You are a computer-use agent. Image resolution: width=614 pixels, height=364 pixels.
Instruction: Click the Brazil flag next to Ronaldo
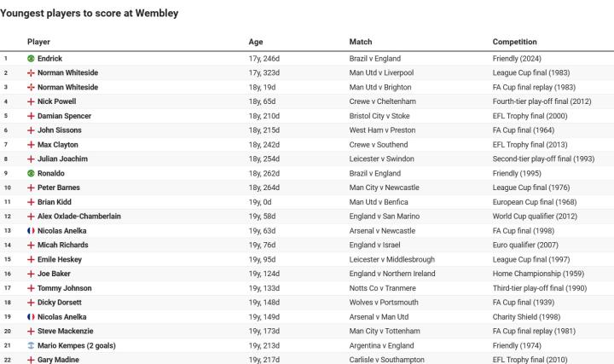click(31, 173)
